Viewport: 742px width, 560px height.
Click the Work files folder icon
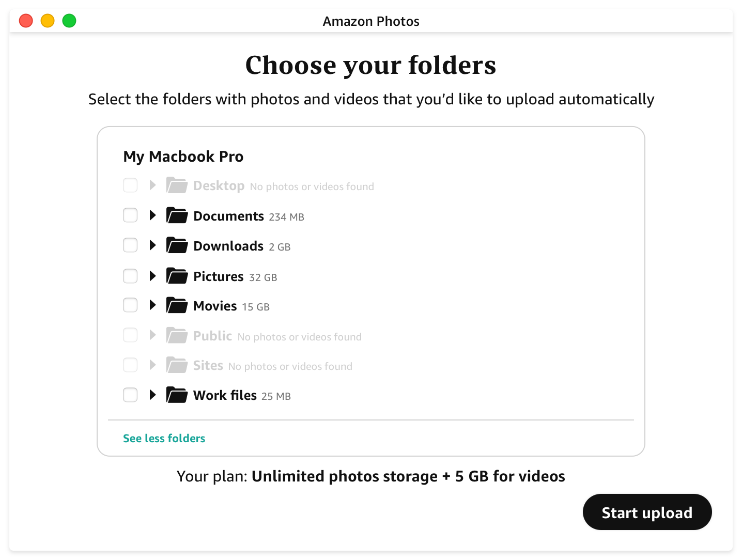[x=177, y=395]
